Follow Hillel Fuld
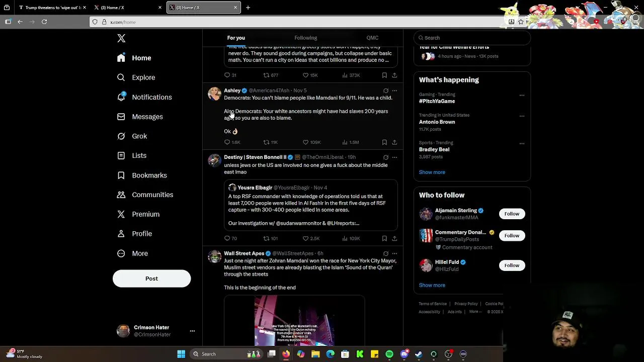This screenshot has width=644, height=362. (x=512, y=265)
